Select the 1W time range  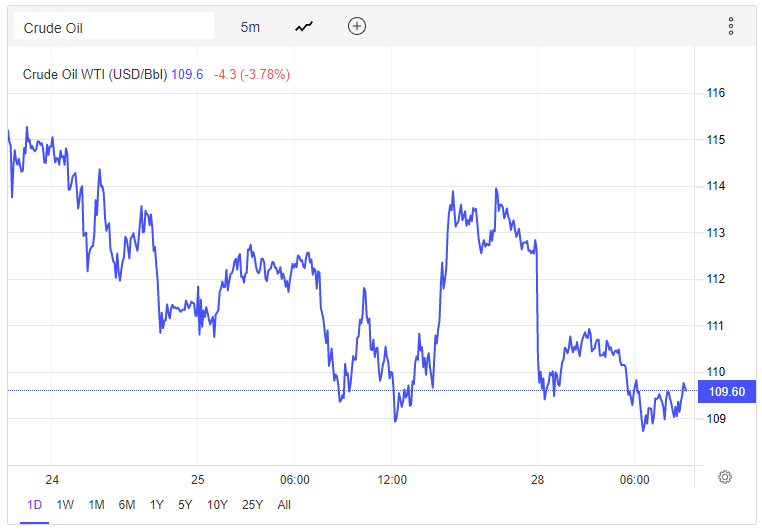point(65,505)
